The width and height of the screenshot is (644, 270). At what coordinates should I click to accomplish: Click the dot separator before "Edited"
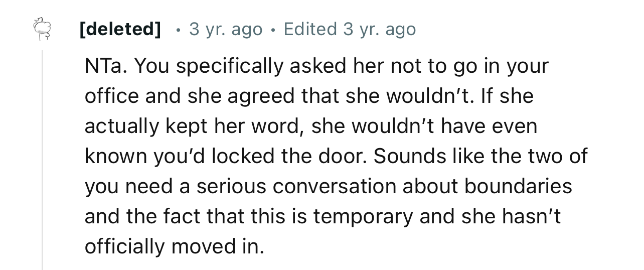(x=272, y=30)
